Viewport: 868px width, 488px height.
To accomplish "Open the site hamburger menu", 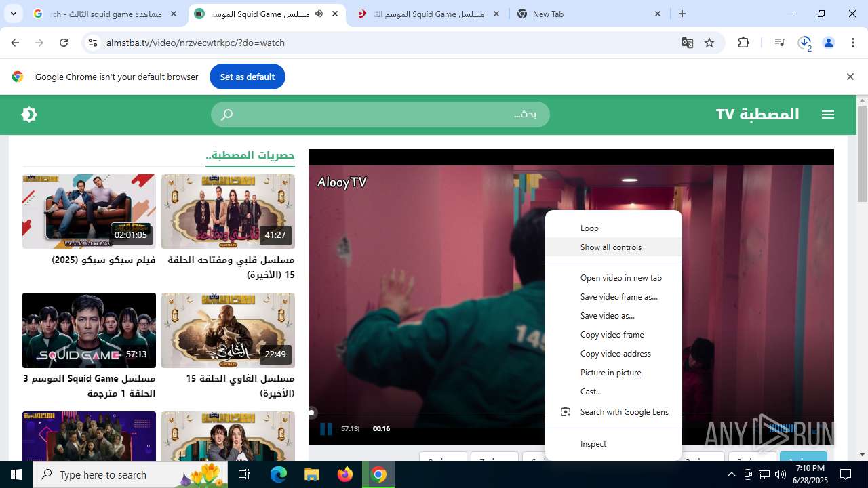I will coord(828,115).
